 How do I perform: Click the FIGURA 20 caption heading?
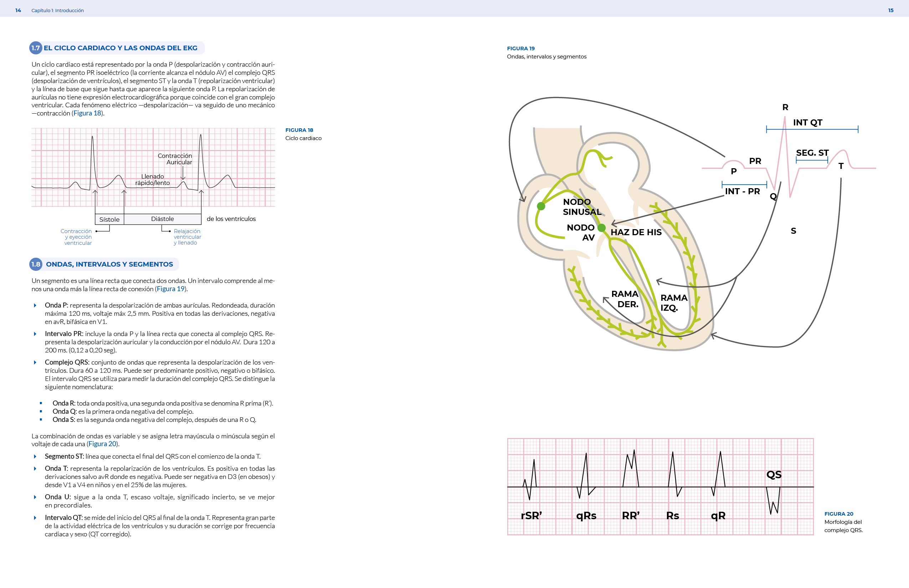coord(838,514)
